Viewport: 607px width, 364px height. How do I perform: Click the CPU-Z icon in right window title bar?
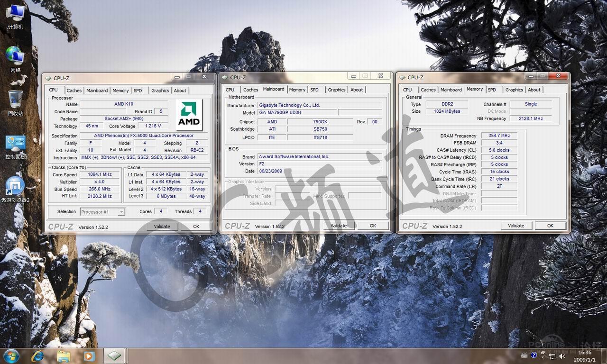[x=402, y=77]
